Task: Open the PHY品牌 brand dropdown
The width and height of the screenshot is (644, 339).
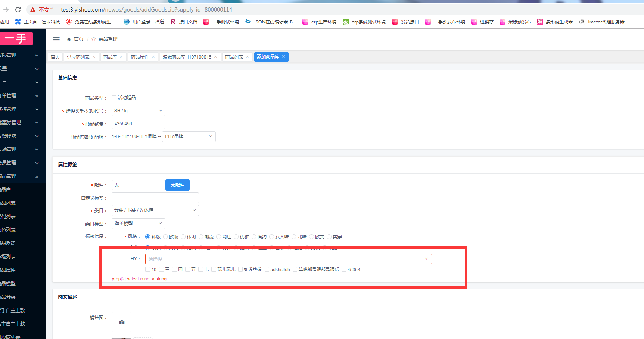Action: click(189, 136)
